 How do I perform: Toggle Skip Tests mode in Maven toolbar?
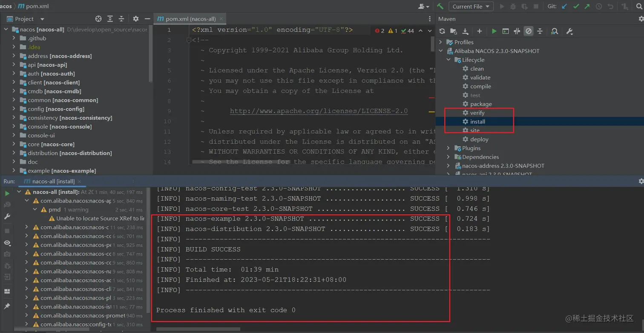pos(529,31)
